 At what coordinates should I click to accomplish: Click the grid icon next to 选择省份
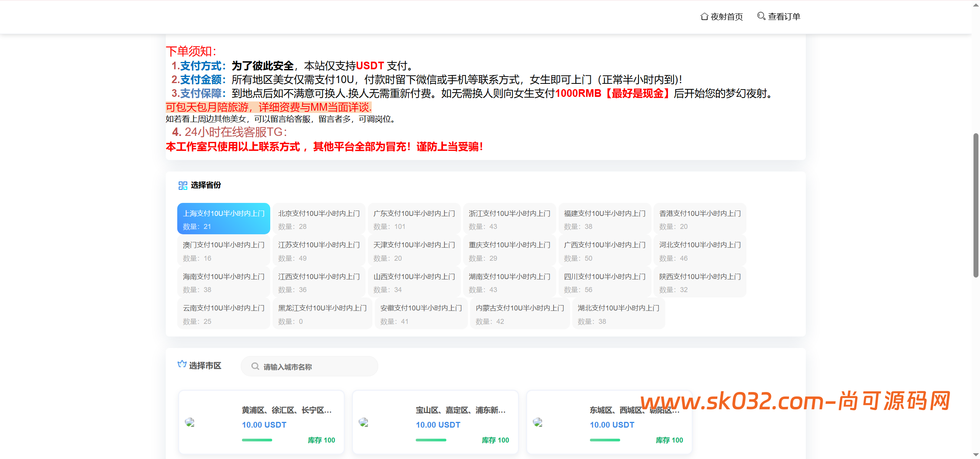(182, 185)
